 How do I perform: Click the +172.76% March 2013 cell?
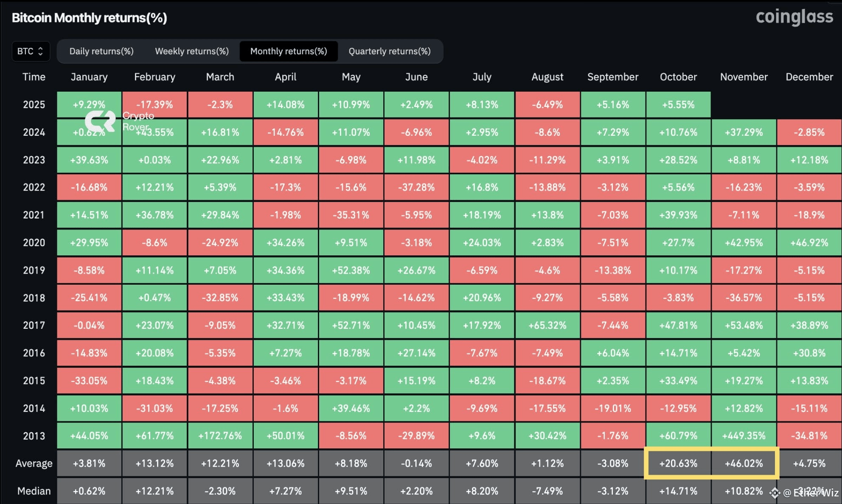pos(220,436)
